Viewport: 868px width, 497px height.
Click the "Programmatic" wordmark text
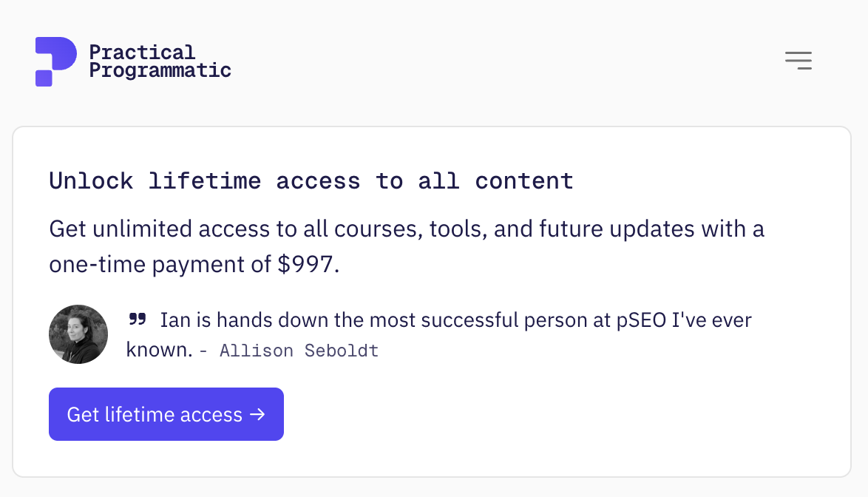[x=160, y=71]
